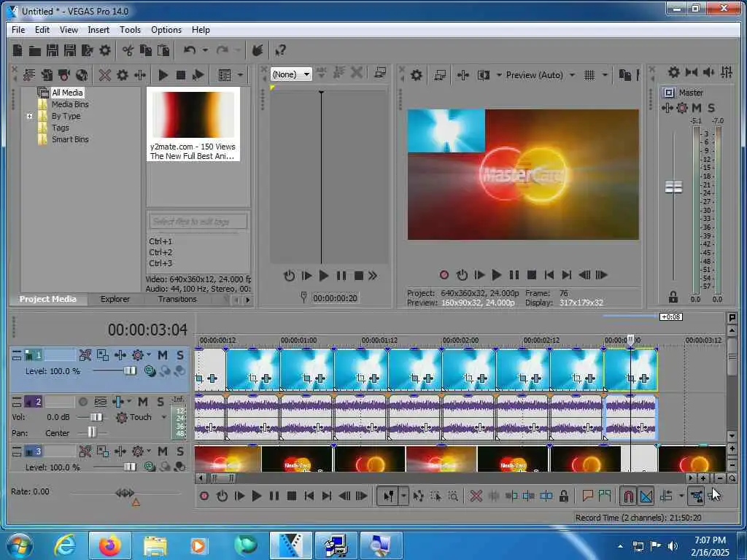Viewport: 747px width, 560px height.
Task: Solo video track 1 with S button
Action: point(180,355)
